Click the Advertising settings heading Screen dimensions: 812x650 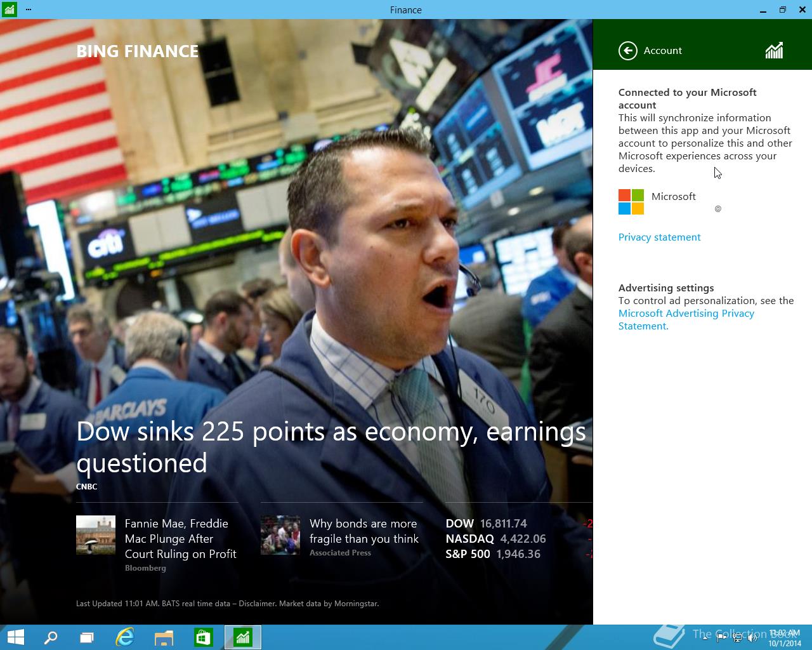(x=666, y=288)
